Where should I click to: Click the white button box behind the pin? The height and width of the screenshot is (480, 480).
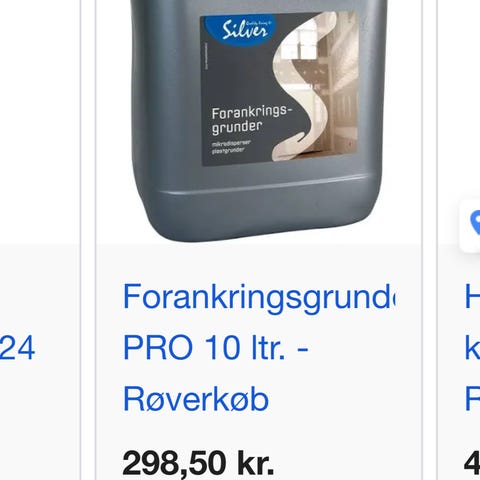470,225
